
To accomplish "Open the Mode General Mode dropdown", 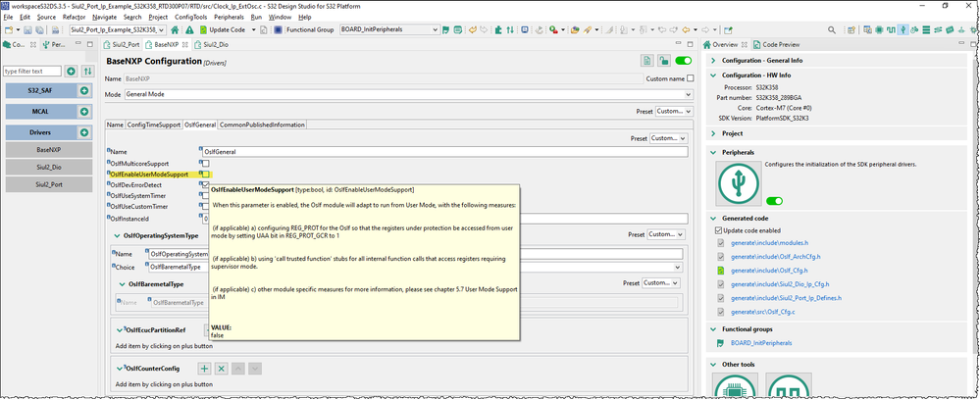I will tap(408, 94).
